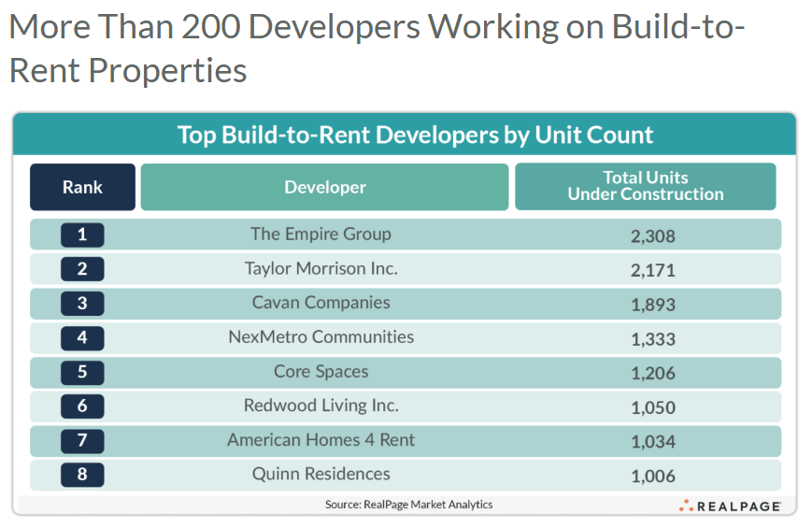The height and width of the screenshot is (527, 812).
Task: Select the Total Units Under Construction header
Action: (x=646, y=186)
